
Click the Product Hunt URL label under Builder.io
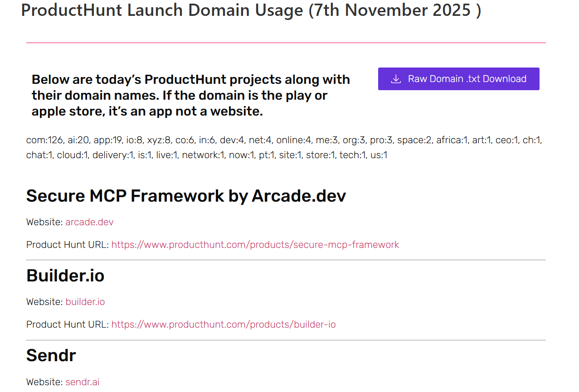coord(67,324)
